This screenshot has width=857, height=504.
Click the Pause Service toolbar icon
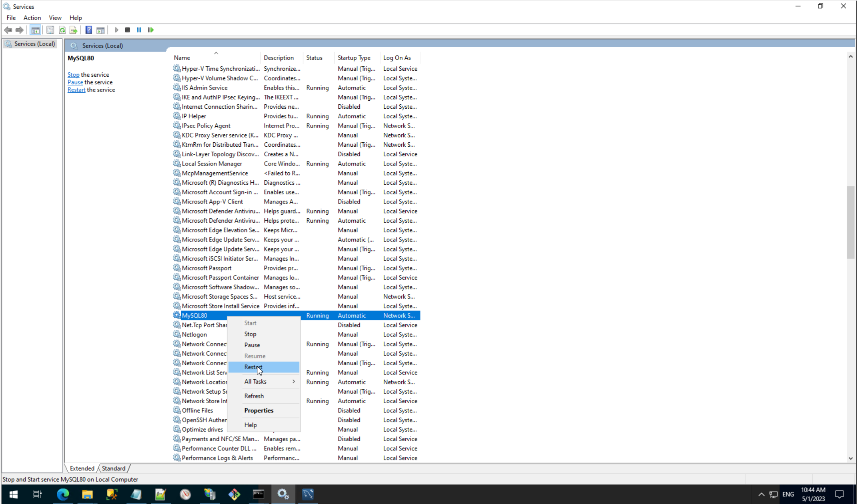(x=139, y=30)
